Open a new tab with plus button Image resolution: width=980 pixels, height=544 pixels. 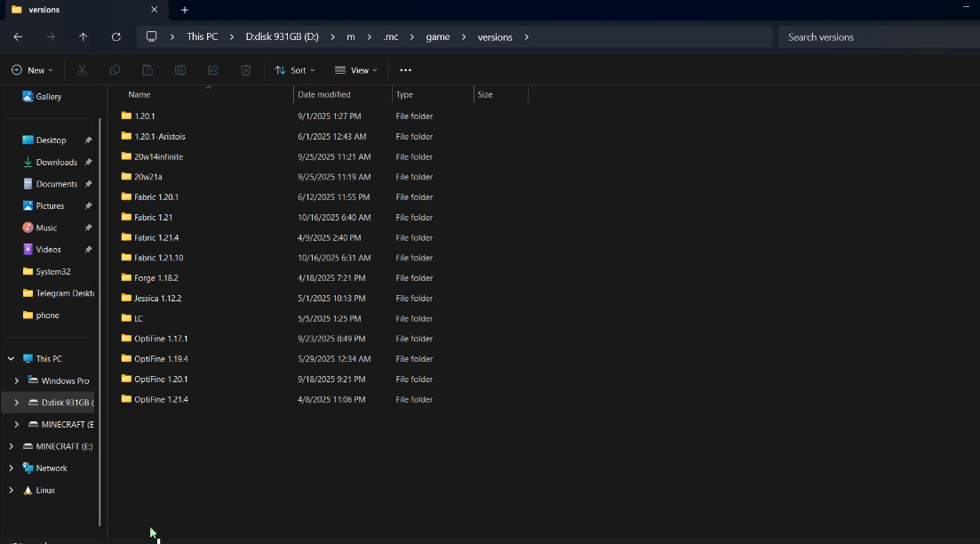(185, 10)
